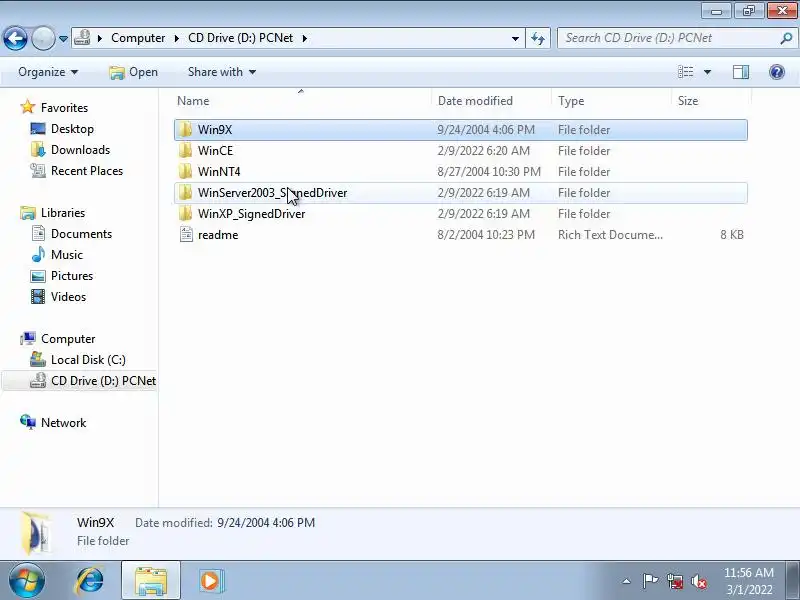Click Windows Explorer taskbar button
The width and height of the screenshot is (800, 600).
pos(151,581)
